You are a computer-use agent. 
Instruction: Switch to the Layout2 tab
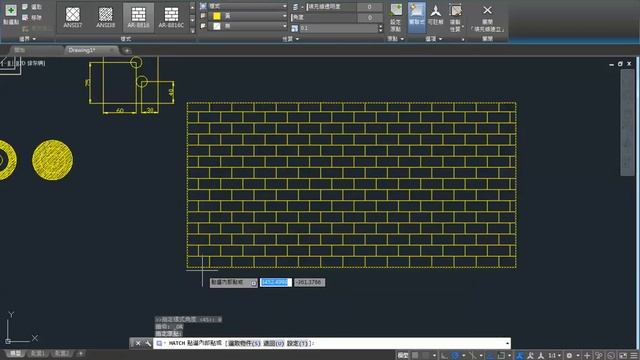[x=62, y=353]
